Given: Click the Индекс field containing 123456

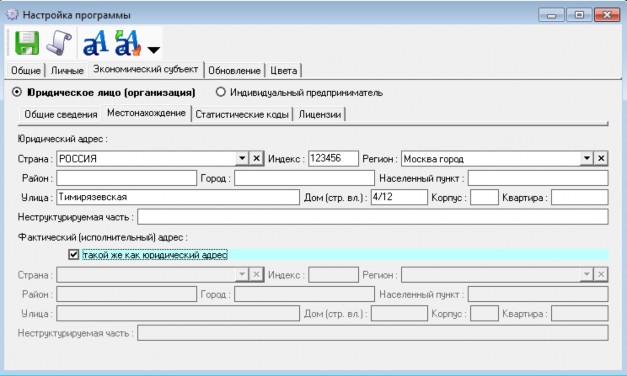Looking at the screenshot, I should coord(333,158).
